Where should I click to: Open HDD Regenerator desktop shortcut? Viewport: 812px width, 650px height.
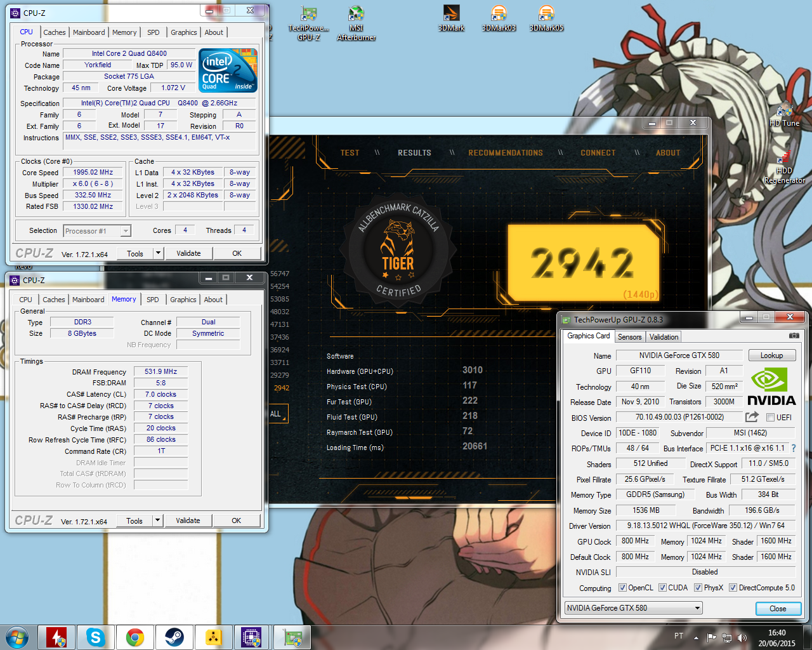click(785, 167)
